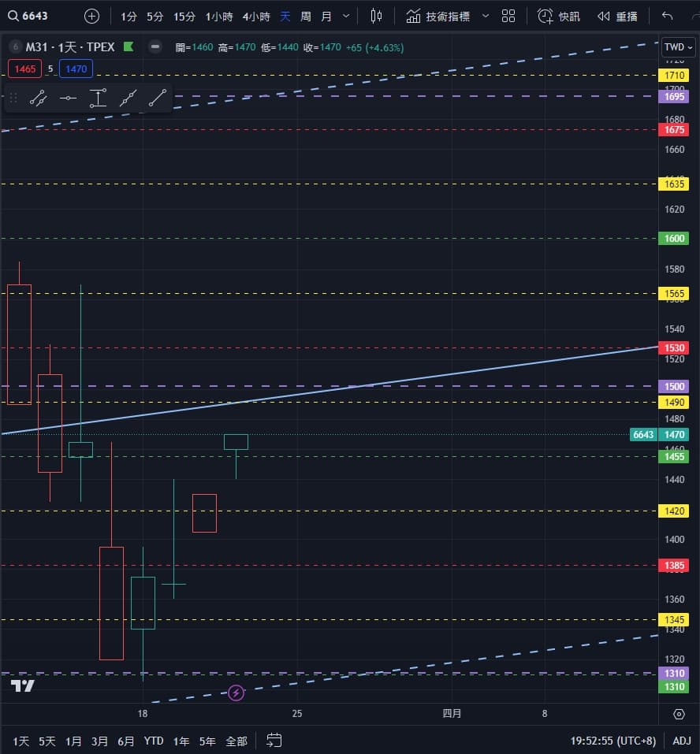Screen dimensions: 700x754
Task: Select the 1小時 timeframe
Action: click(x=218, y=16)
